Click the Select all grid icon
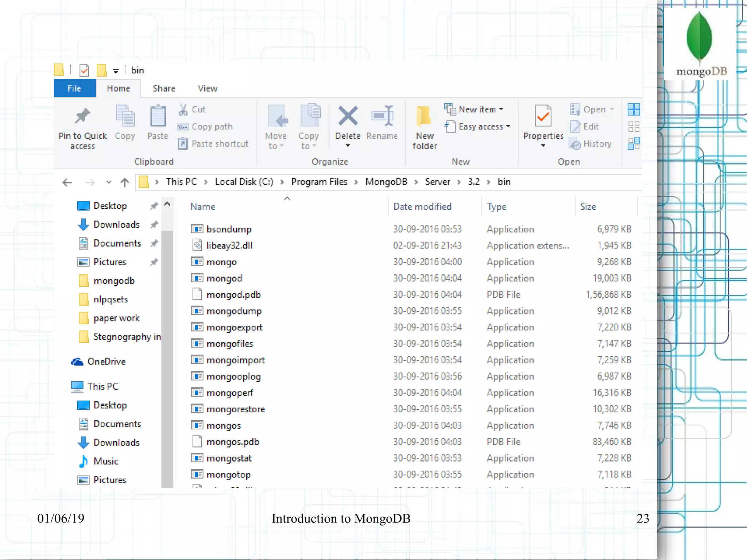 pyautogui.click(x=634, y=109)
